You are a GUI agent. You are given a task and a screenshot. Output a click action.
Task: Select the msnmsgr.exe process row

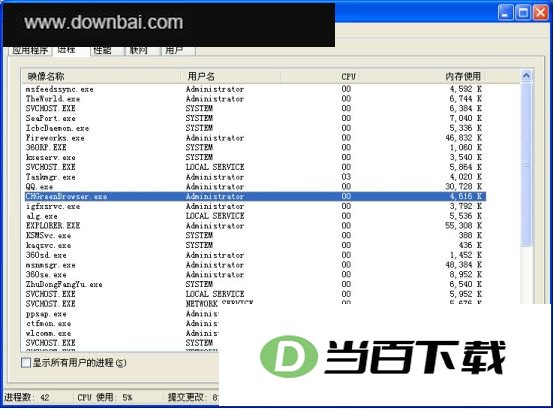coord(255,265)
